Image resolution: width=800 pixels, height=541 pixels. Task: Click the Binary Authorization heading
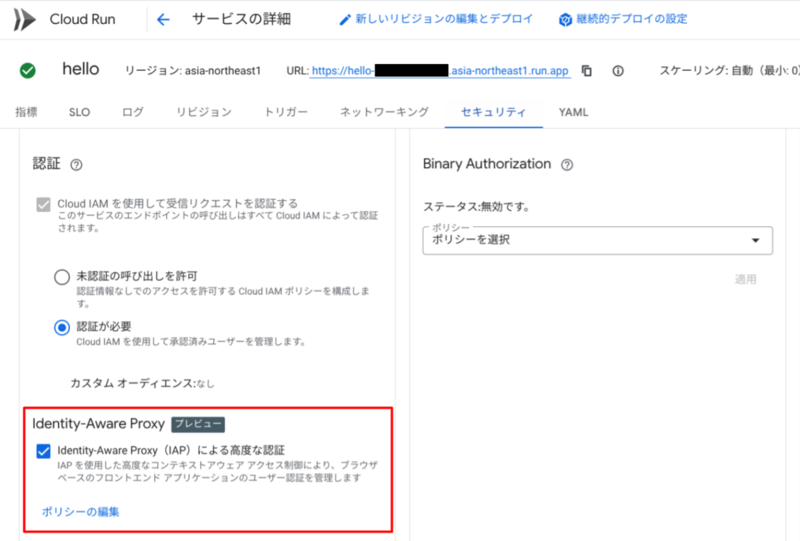click(x=487, y=164)
